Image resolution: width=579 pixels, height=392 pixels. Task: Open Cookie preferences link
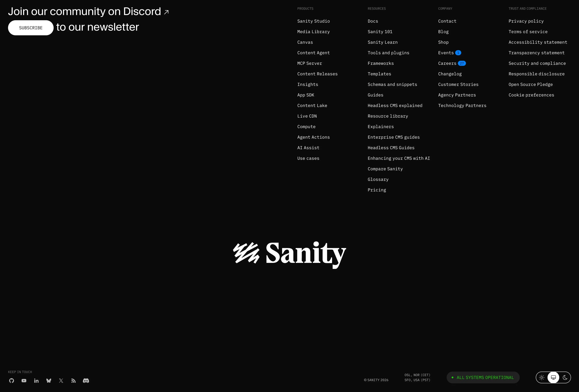531,95
